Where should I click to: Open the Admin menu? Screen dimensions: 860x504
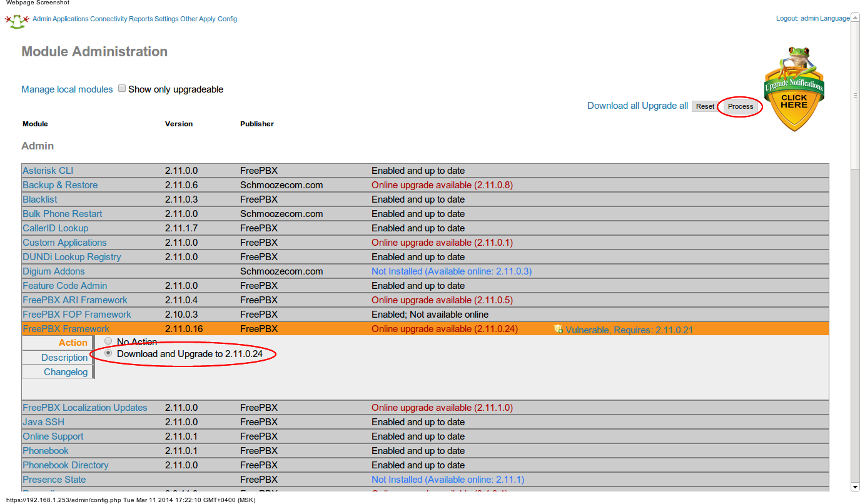[41, 19]
